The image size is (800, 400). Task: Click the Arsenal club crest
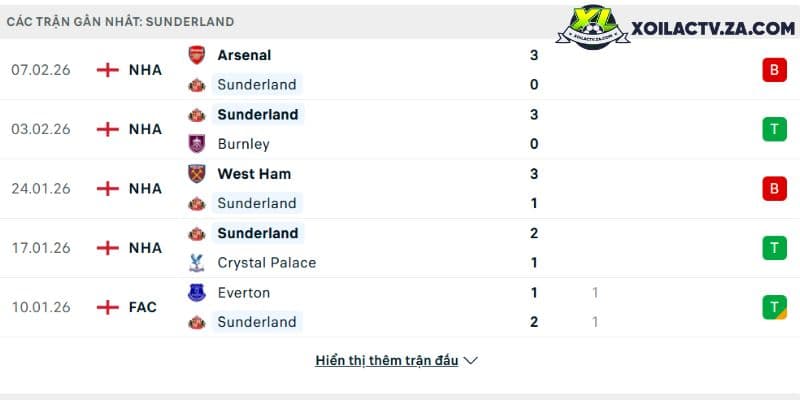coord(196,55)
